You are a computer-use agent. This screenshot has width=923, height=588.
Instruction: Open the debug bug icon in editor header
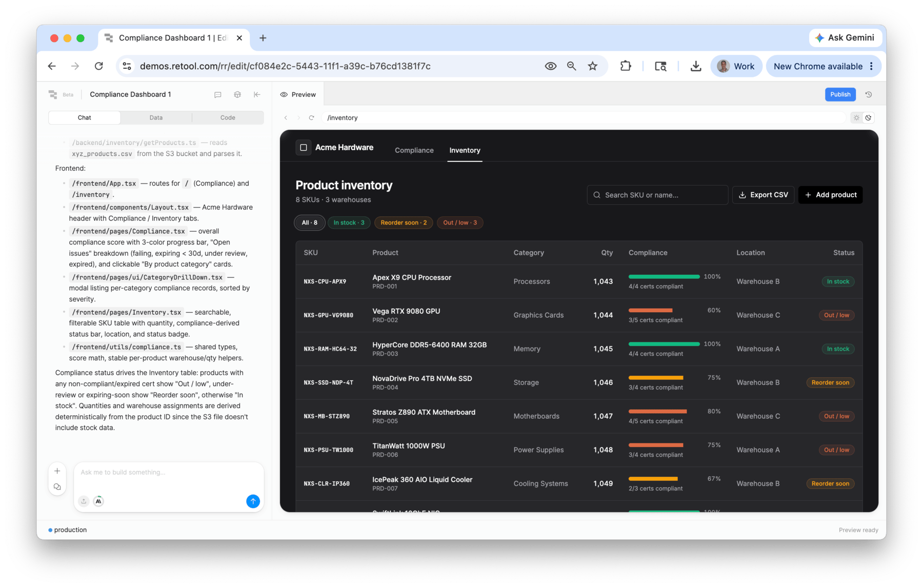coord(237,94)
